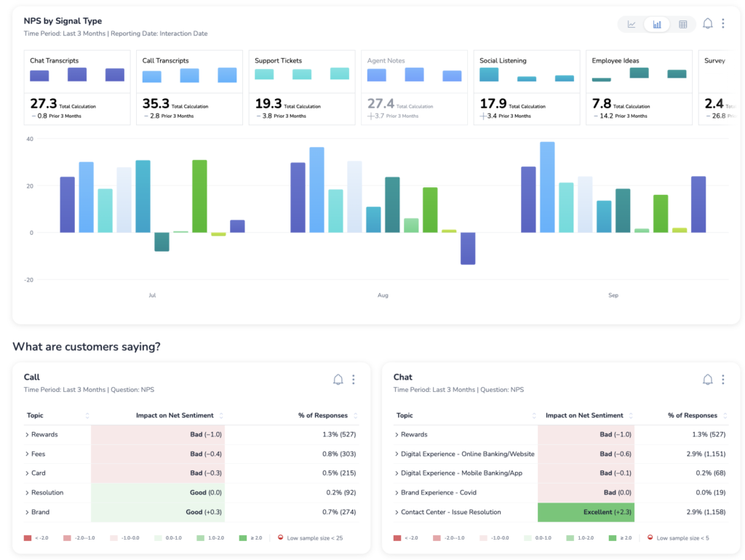The height and width of the screenshot is (560, 745).
Task: Sort the % of Responses column in Call table
Action: (354, 415)
